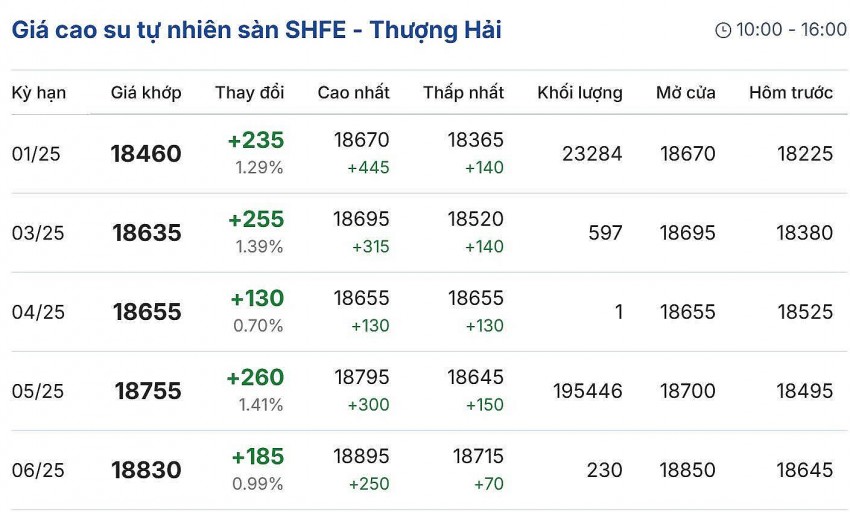The width and height of the screenshot is (850, 512).
Task: Open the SHFE Thượng Hải rubber price title
Action: [257, 30]
